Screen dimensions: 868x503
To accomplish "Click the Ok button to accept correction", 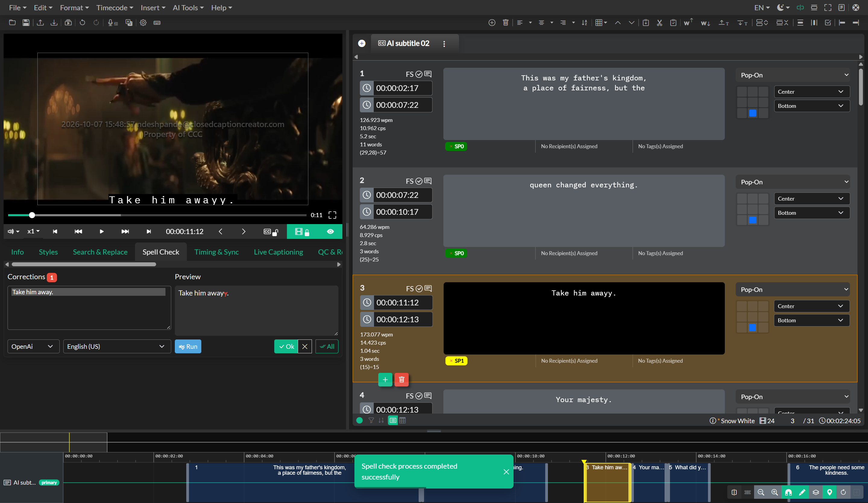I will point(286,346).
